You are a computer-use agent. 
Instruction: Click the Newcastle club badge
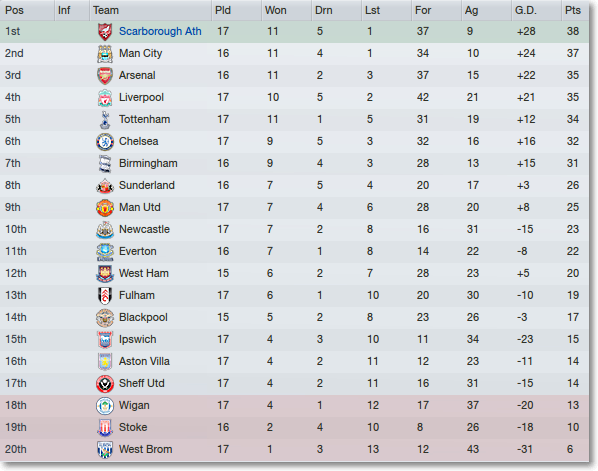pos(105,230)
